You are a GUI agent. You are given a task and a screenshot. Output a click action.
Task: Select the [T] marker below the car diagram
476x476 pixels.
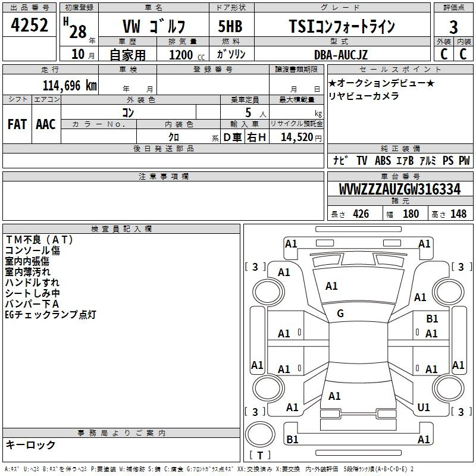[259, 456]
